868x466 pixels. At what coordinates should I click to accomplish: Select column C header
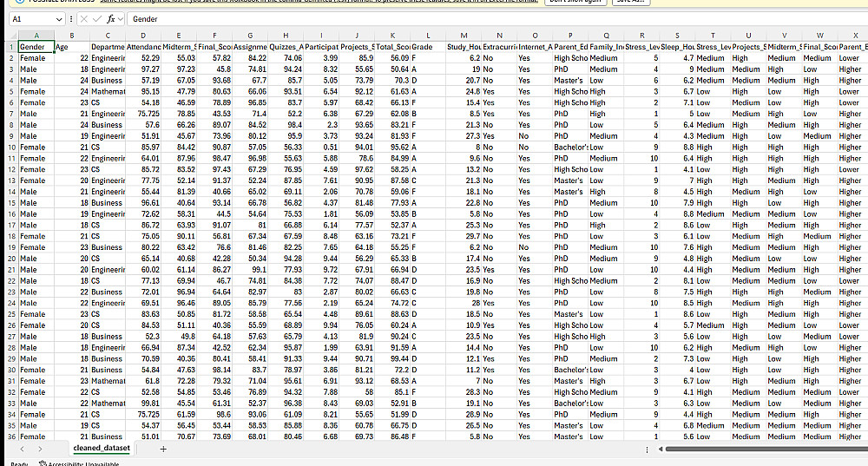pyautogui.click(x=108, y=36)
